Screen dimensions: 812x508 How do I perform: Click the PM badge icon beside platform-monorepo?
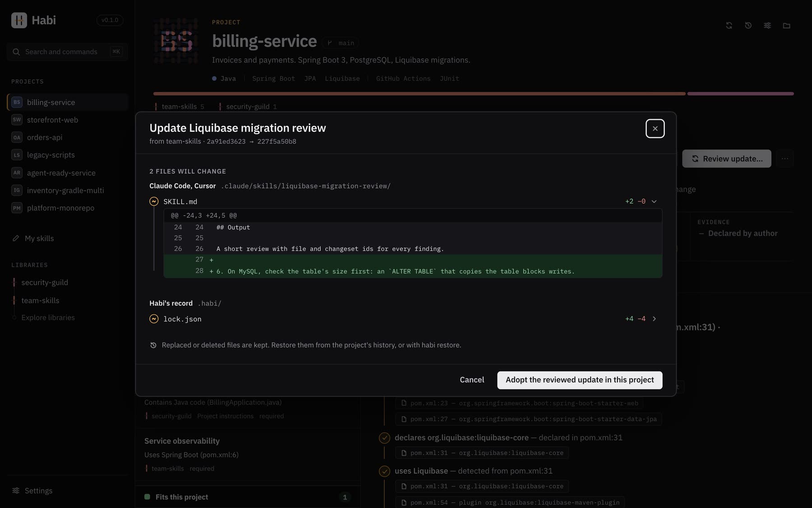(17, 208)
